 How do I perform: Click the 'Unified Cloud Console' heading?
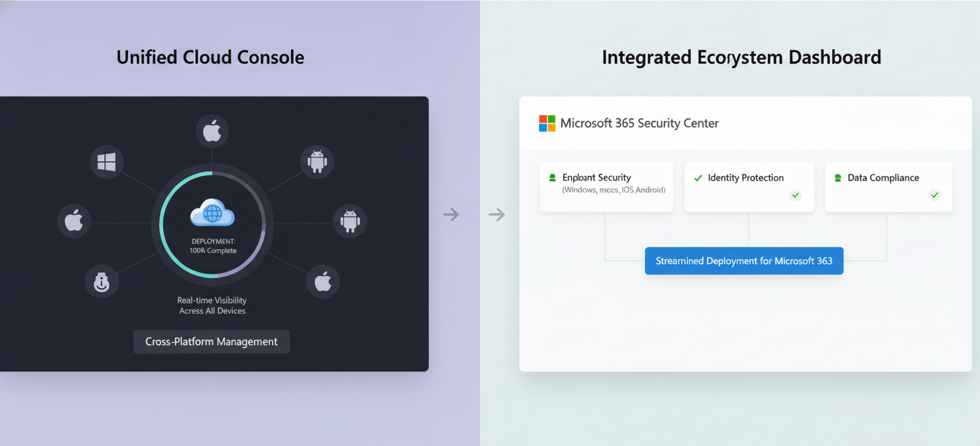[210, 57]
